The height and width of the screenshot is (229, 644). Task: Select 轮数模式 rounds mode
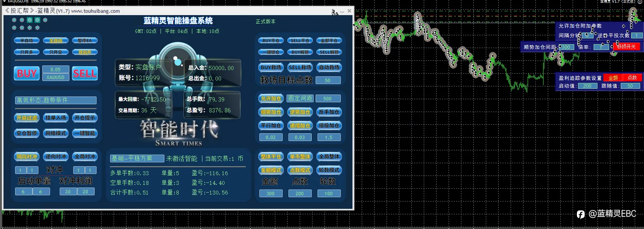(329, 170)
